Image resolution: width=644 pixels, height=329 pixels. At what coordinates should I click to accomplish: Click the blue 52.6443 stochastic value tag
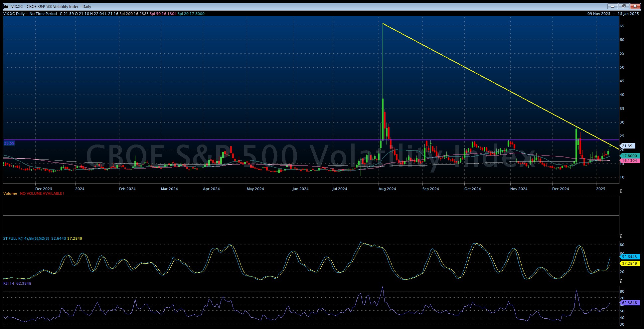point(629,257)
